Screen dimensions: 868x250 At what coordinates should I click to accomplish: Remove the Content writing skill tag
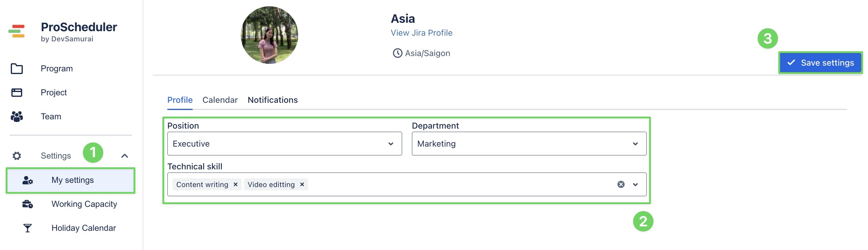coord(236,184)
